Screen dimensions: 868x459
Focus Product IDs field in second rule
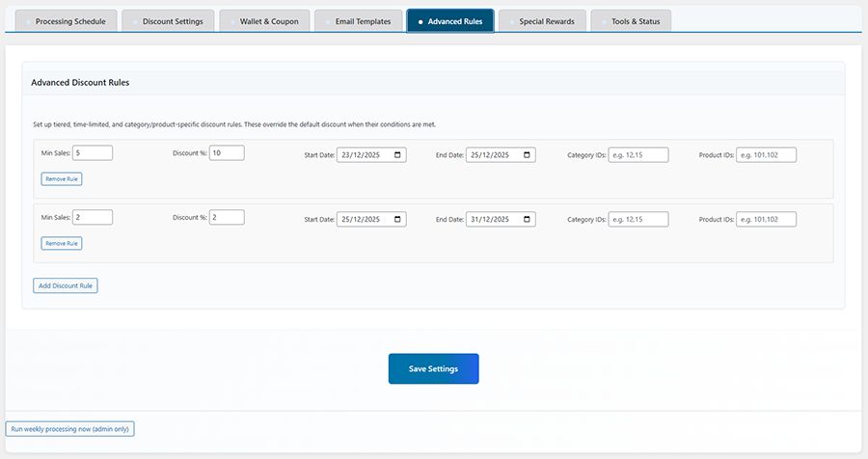click(x=766, y=219)
